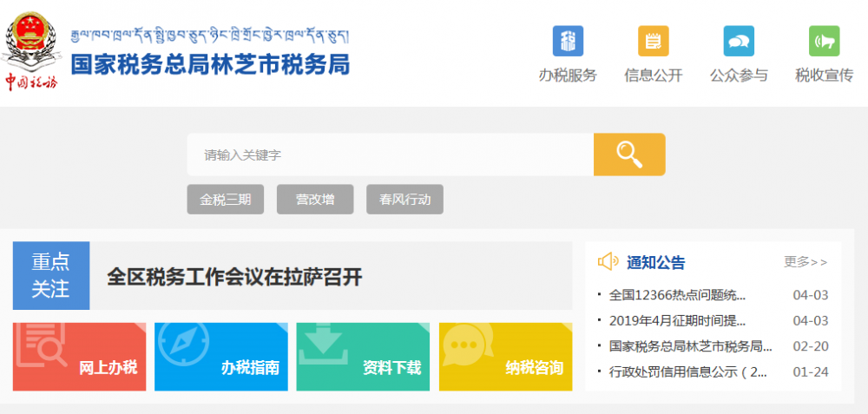Select the 资料下载 green tile
868x414 pixels.
click(x=363, y=357)
